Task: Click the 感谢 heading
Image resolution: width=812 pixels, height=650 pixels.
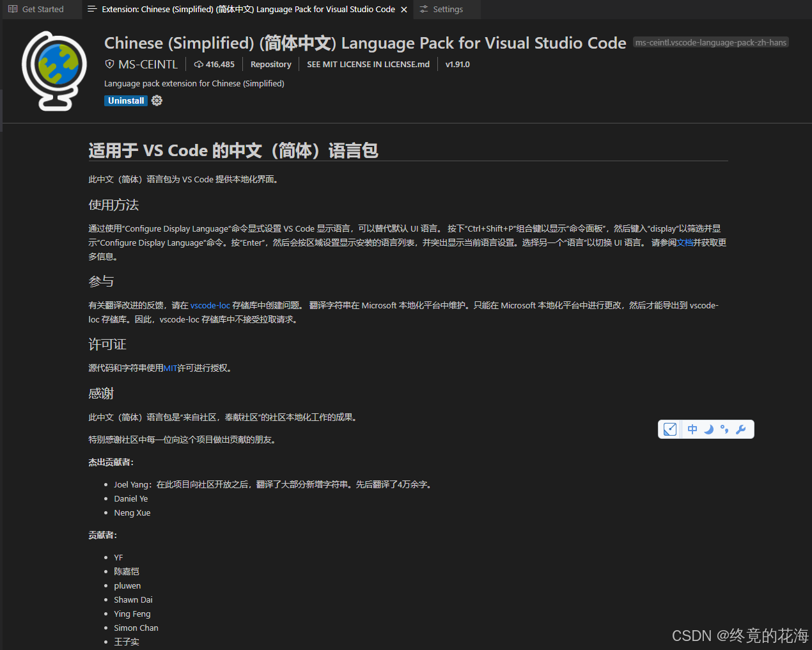Action: pos(101,393)
